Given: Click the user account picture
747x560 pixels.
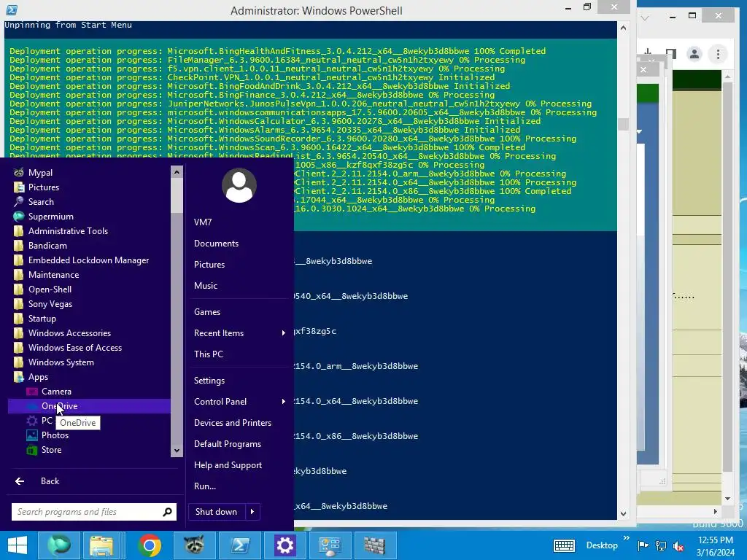Looking at the screenshot, I should [239, 185].
